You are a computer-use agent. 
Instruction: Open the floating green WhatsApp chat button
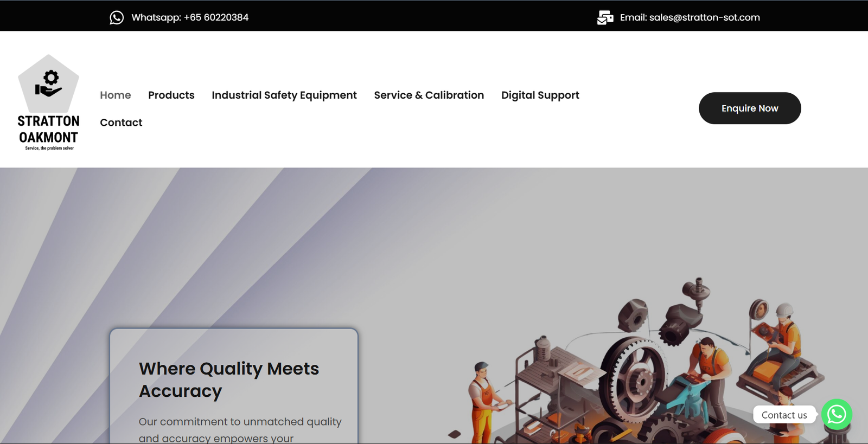point(837,414)
